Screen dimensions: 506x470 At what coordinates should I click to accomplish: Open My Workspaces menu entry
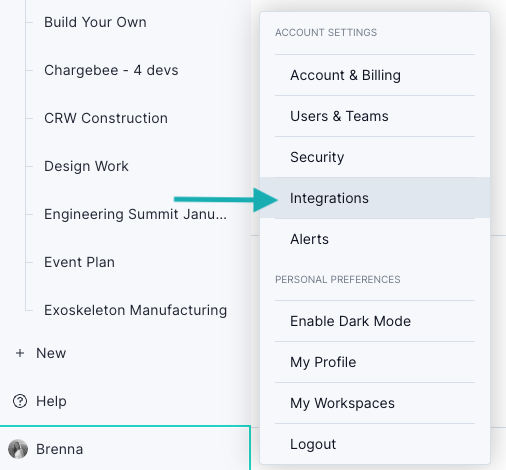pos(375,403)
